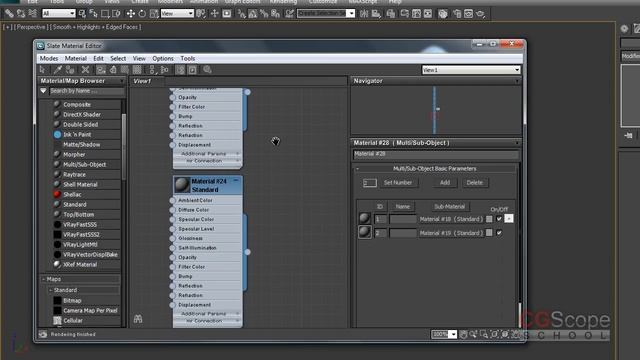Toggle the Parameter Editor icon
Screen dimensions: 640x360
[192, 70]
